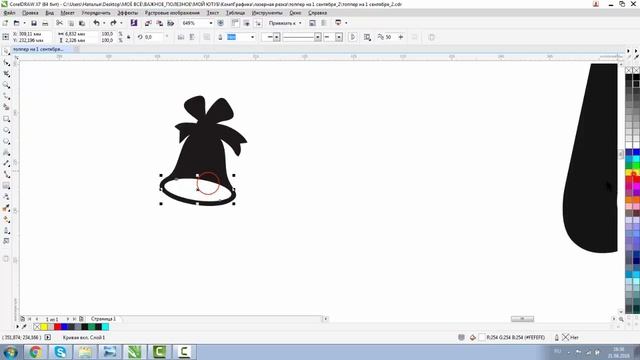
Task: Toggle guidelines display in standard toolbar
Action: pos(258,23)
